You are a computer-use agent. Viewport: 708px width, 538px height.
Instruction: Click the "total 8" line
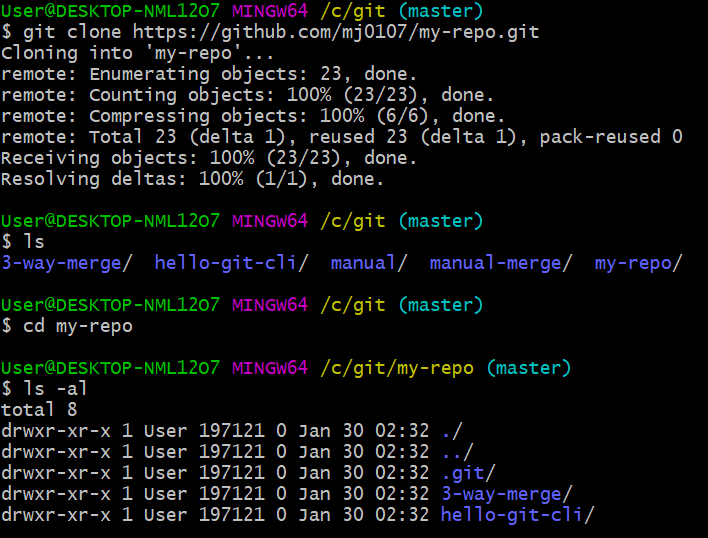(x=39, y=410)
